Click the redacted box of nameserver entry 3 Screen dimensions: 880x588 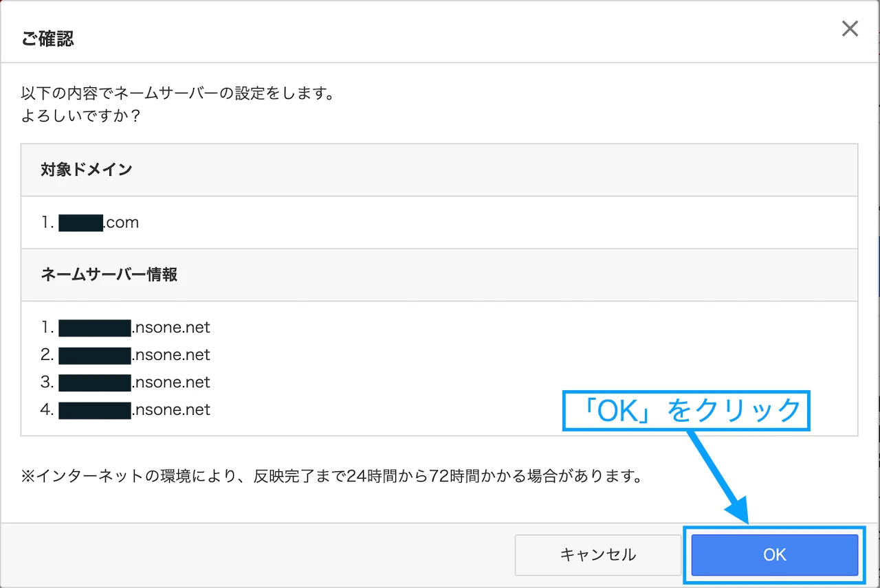[x=95, y=383]
